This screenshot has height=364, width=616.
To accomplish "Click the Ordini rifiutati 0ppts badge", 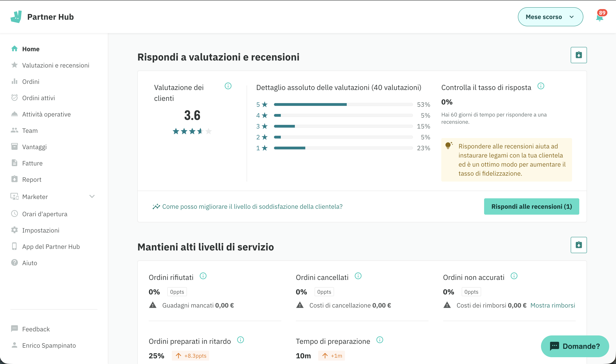I will click(x=177, y=292).
